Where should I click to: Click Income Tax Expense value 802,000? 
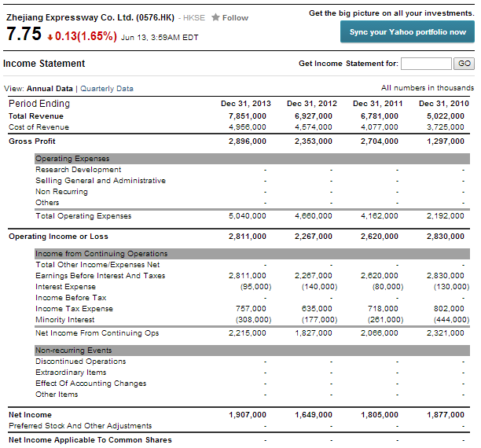pos(449,309)
